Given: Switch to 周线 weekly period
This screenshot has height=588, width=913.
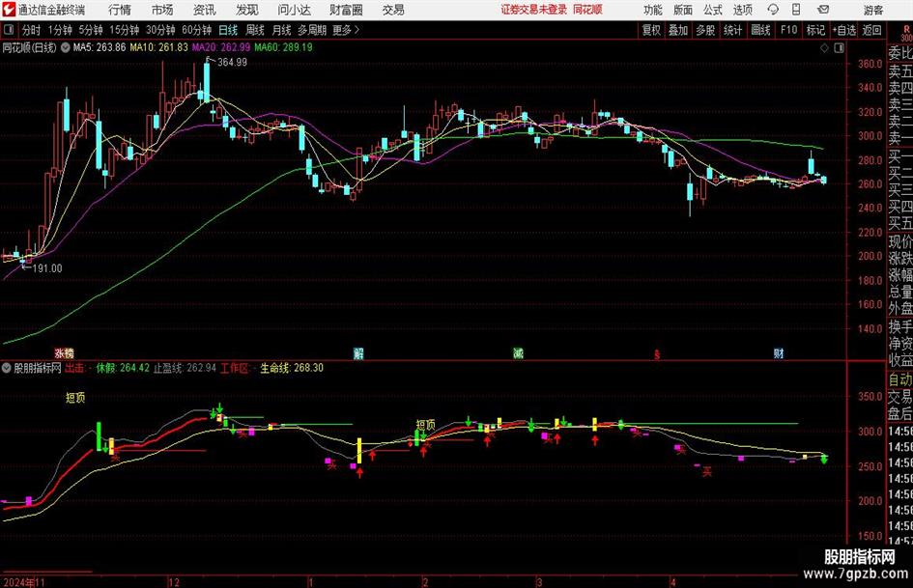Looking at the screenshot, I should click(255, 30).
